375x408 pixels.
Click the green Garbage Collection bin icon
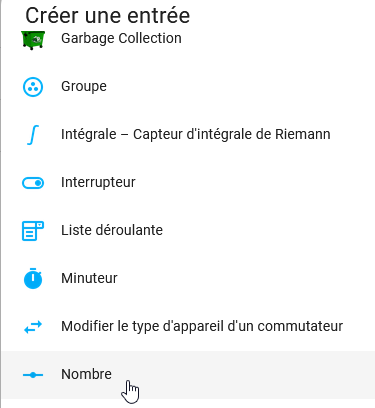33,40
